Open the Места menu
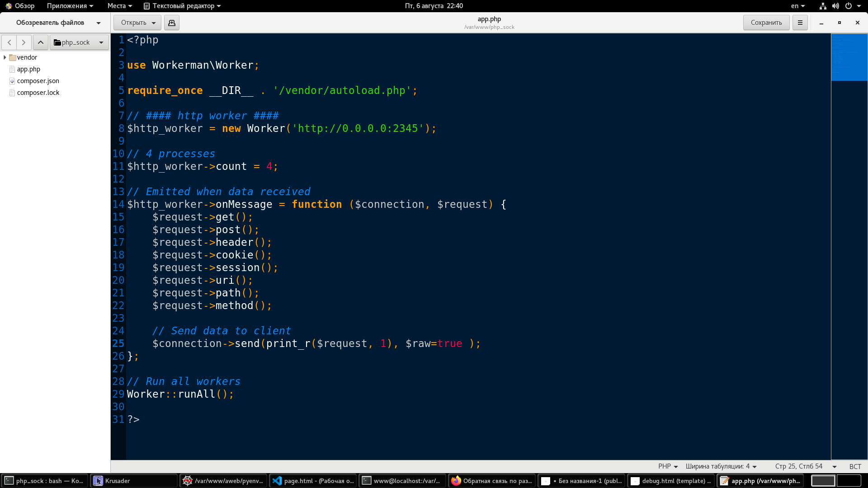The image size is (868, 488). (x=119, y=6)
